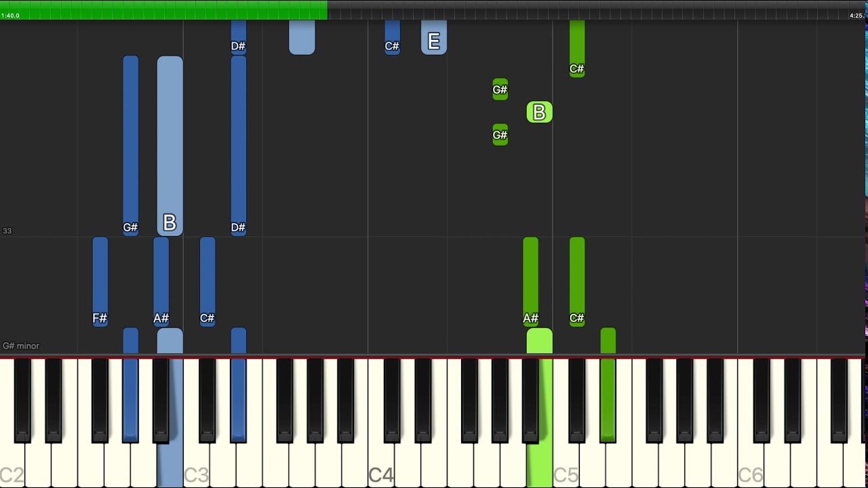This screenshot has height=488, width=868.
Task: Click the measure 33 marker label
Action: (x=7, y=230)
